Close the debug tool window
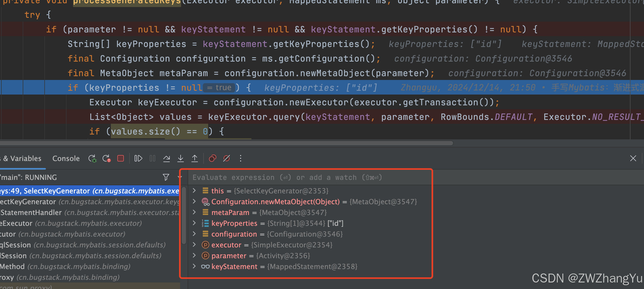644x289 pixels. 633,158
